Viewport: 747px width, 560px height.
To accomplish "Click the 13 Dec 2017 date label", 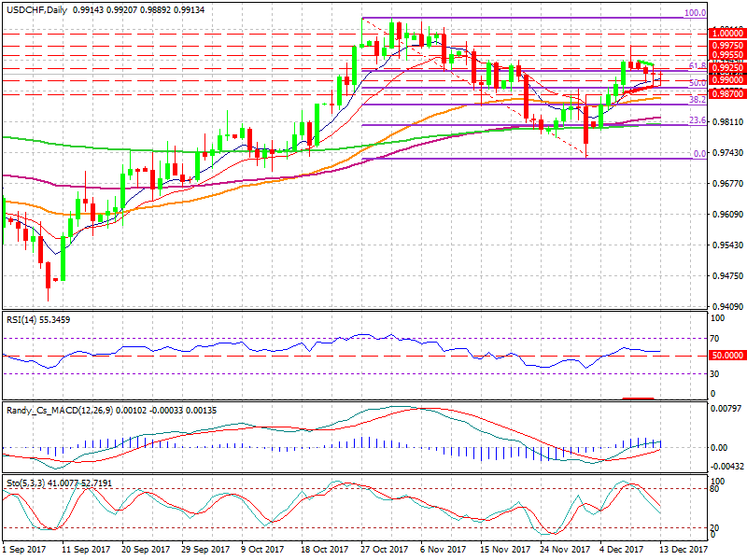I will (684, 551).
